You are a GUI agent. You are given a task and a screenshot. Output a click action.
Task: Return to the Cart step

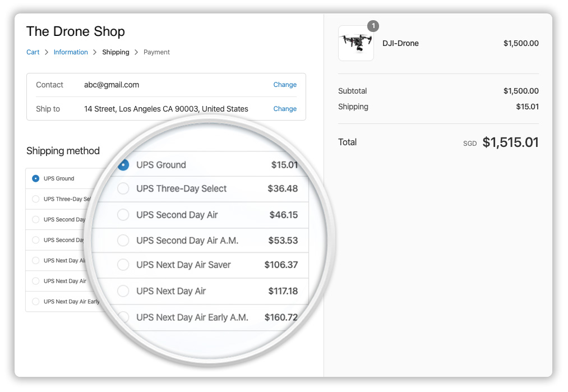pyautogui.click(x=33, y=52)
